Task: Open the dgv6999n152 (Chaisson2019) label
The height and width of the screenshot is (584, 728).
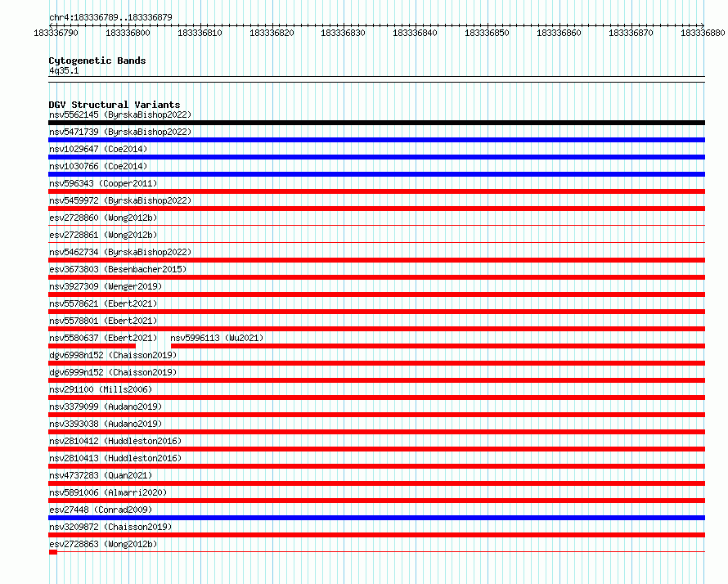Action: pyautogui.click(x=113, y=372)
